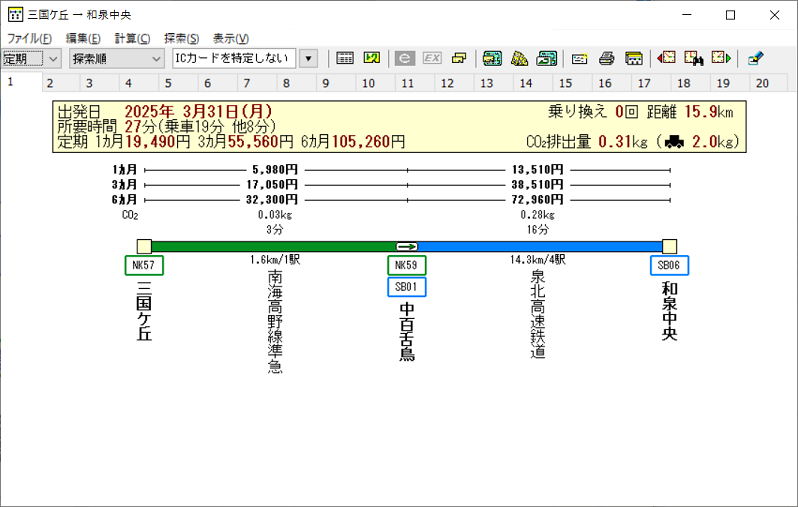
Task: Click the arrival station square marker
Action: coord(669,247)
